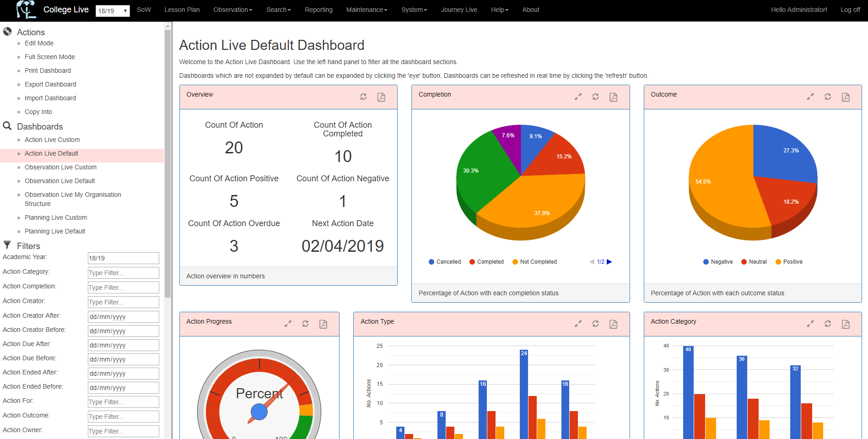Refresh the Outcome chart
The image size is (868, 439).
click(828, 97)
